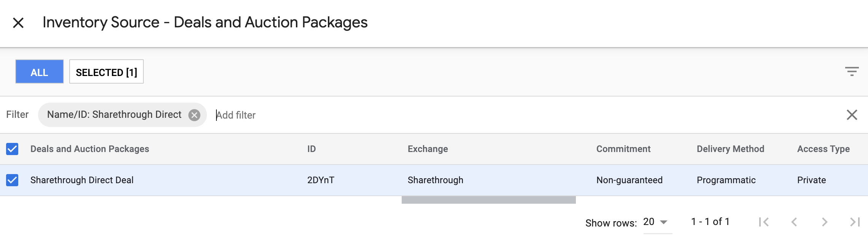
Task: Focus the Add filter input field
Action: click(x=525, y=115)
